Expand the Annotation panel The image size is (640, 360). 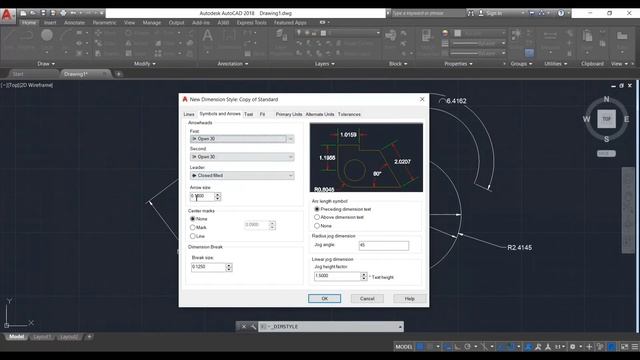pyautogui.click(x=233, y=64)
